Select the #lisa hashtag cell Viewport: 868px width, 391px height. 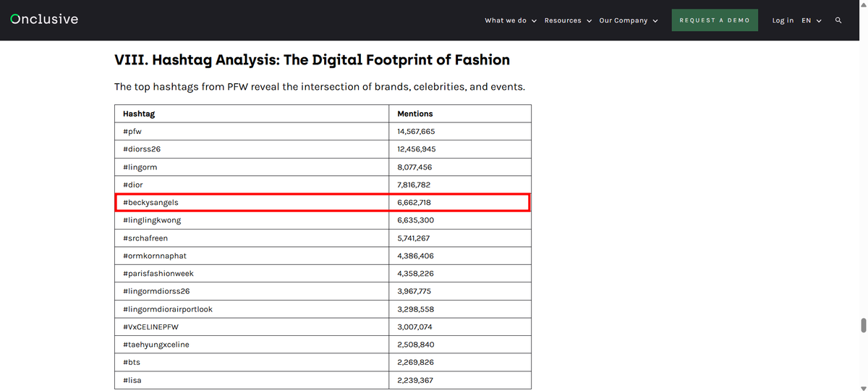click(251, 380)
